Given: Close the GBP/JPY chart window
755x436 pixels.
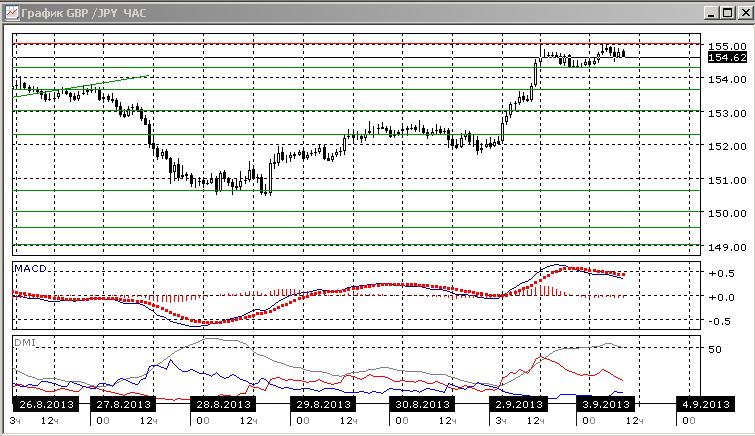Looking at the screenshot, I should point(747,13).
